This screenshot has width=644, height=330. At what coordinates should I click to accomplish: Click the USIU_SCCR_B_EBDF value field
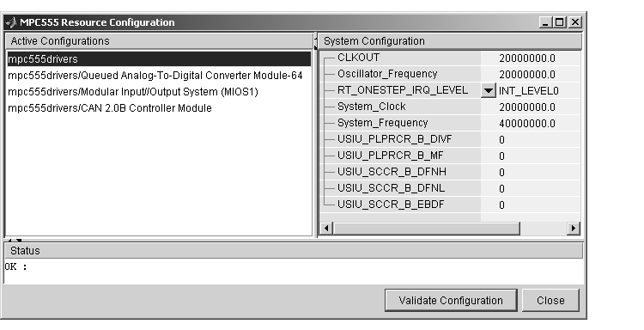click(x=531, y=205)
